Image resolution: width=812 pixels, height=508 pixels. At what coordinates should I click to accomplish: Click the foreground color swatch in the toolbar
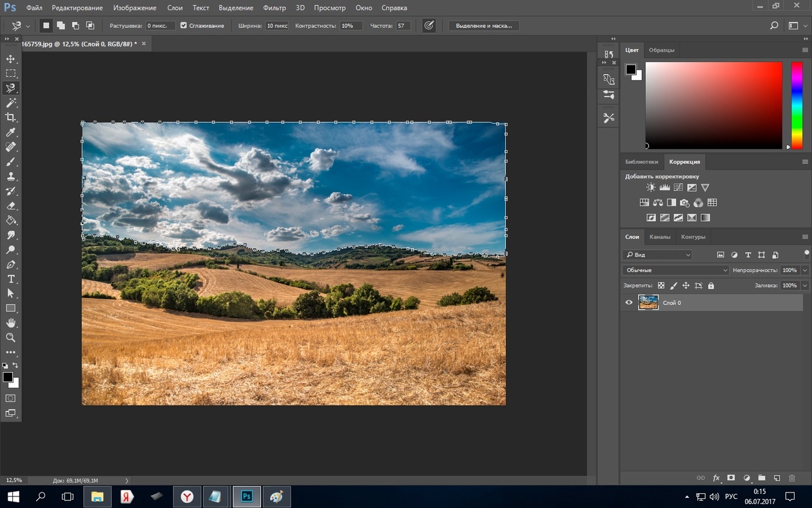(8, 377)
